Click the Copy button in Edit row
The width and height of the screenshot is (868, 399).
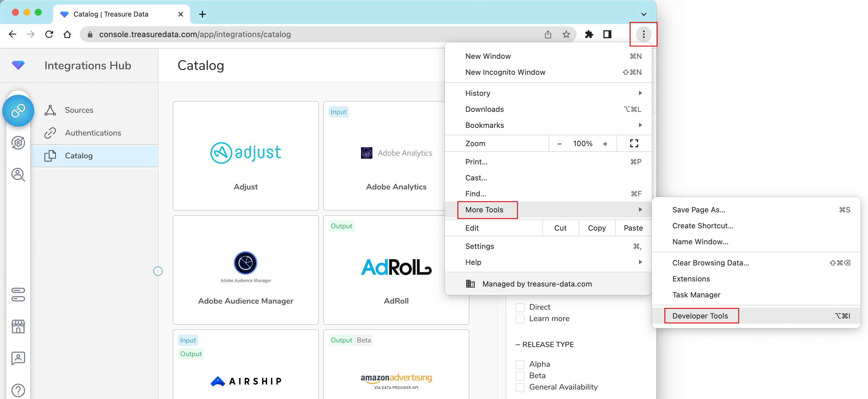point(597,228)
